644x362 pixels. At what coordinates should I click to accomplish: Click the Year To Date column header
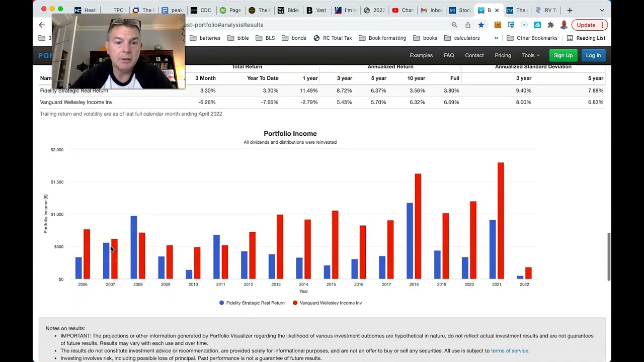[263, 78]
